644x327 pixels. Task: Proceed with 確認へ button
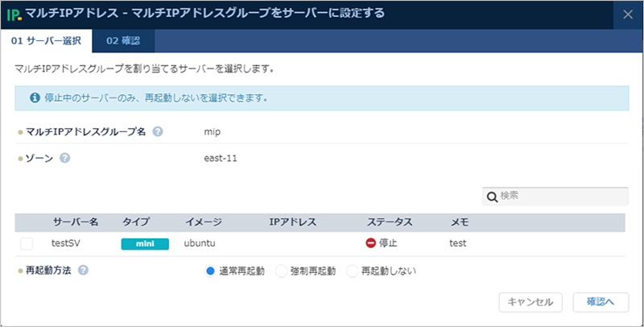point(601,302)
